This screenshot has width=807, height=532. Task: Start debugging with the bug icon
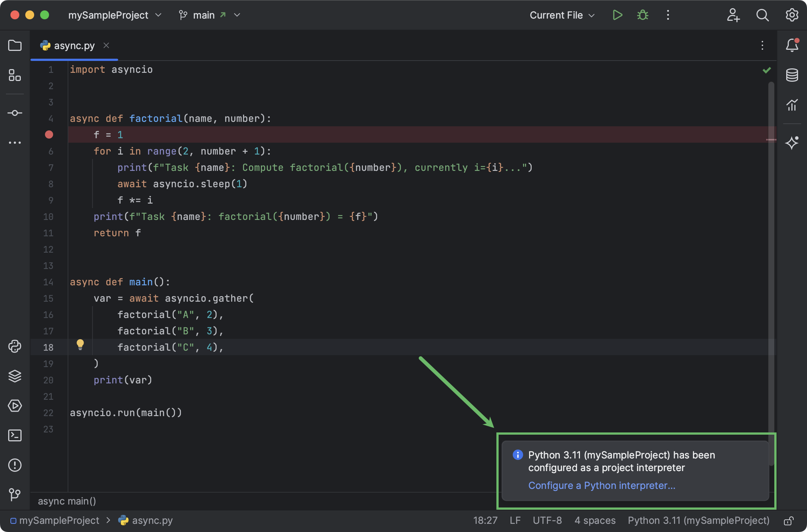click(642, 15)
